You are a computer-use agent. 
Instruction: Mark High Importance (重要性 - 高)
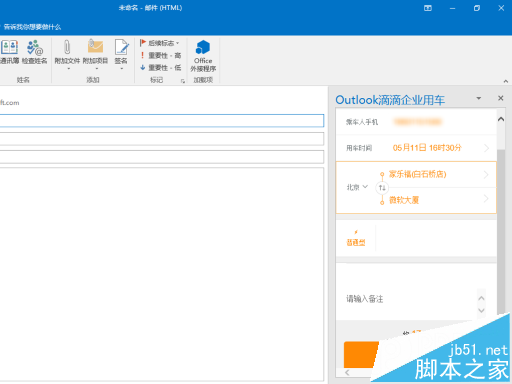pyautogui.click(x=160, y=55)
